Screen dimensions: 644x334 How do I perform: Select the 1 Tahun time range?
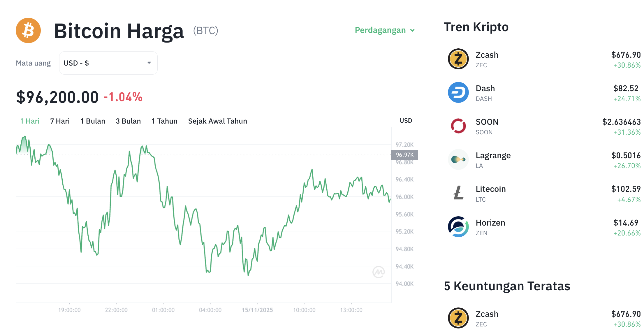tap(165, 121)
